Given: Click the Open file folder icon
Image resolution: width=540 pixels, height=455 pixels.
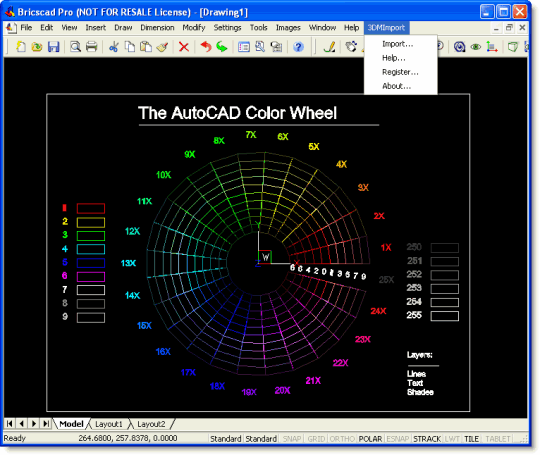Looking at the screenshot, I should point(37,46).
